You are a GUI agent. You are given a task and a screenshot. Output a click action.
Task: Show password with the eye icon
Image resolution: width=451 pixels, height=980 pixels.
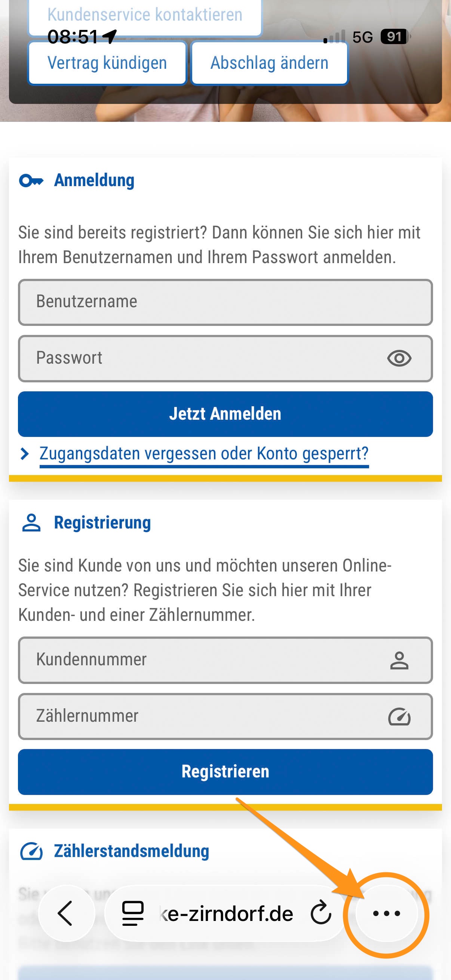tap(399, 358)
